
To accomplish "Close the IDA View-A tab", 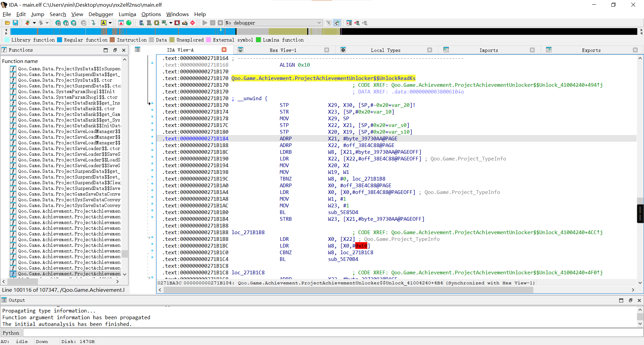I will pos(224,50).
